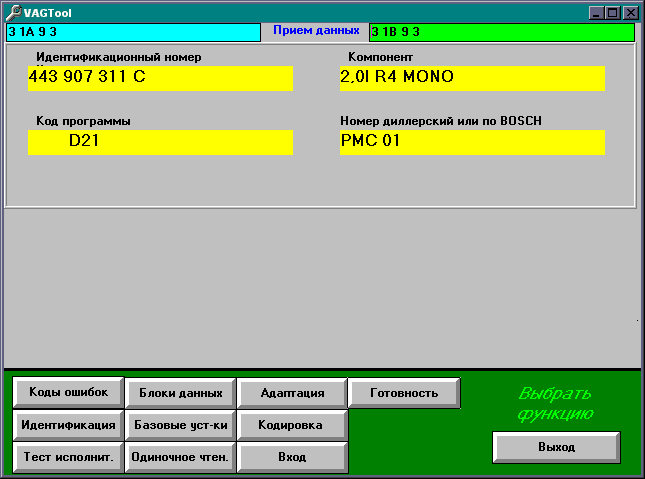Open the Коды ошибок function
This screenshot has height=479, width=645.
[x=68, y=392]
